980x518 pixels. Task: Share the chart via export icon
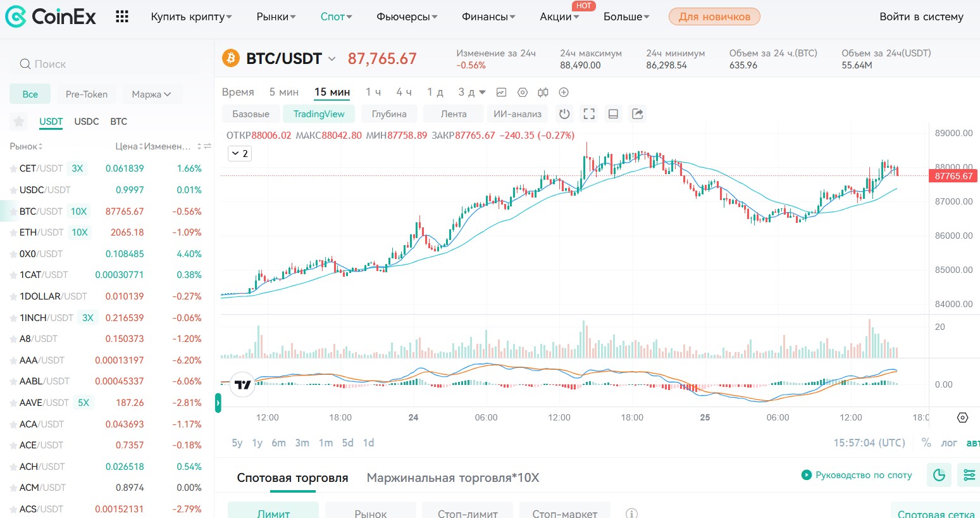[638, 114]
